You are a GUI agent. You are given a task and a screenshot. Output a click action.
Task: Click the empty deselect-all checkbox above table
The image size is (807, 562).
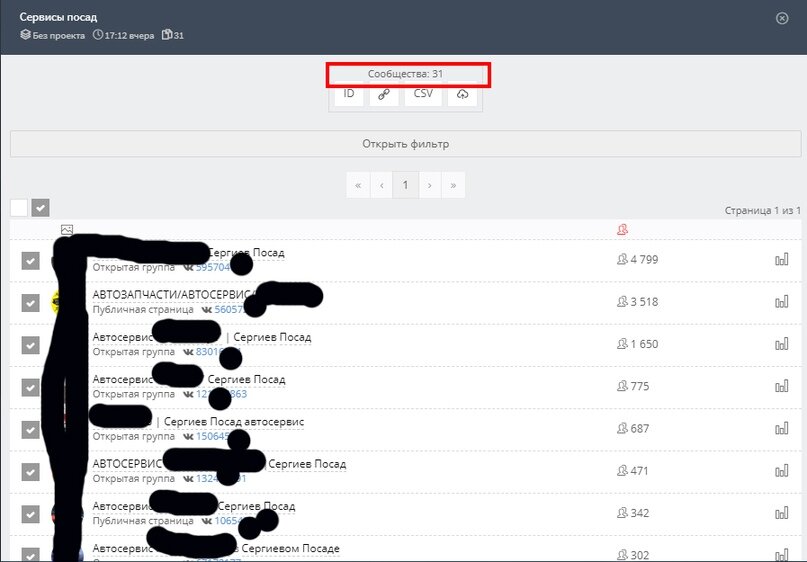point(19,208)
